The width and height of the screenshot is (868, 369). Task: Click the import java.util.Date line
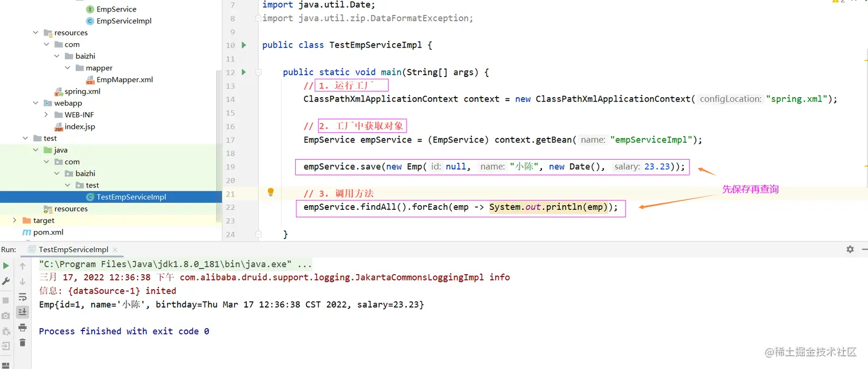[319, 5]
